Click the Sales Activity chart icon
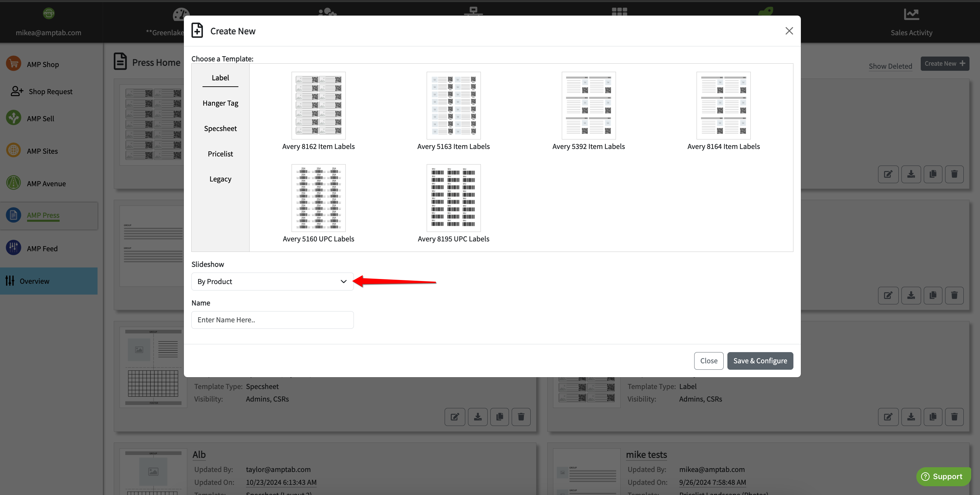Viewport: 980px width, 495px height. [911, 15]
